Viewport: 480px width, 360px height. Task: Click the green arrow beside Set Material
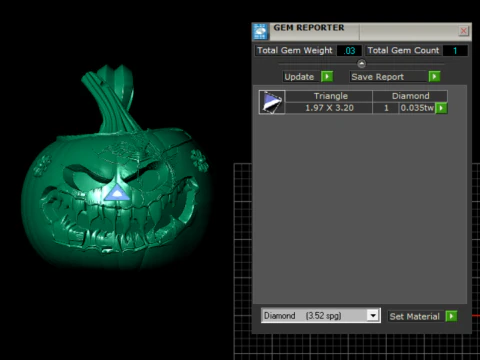pyautogui.click(x=451, y=316)
